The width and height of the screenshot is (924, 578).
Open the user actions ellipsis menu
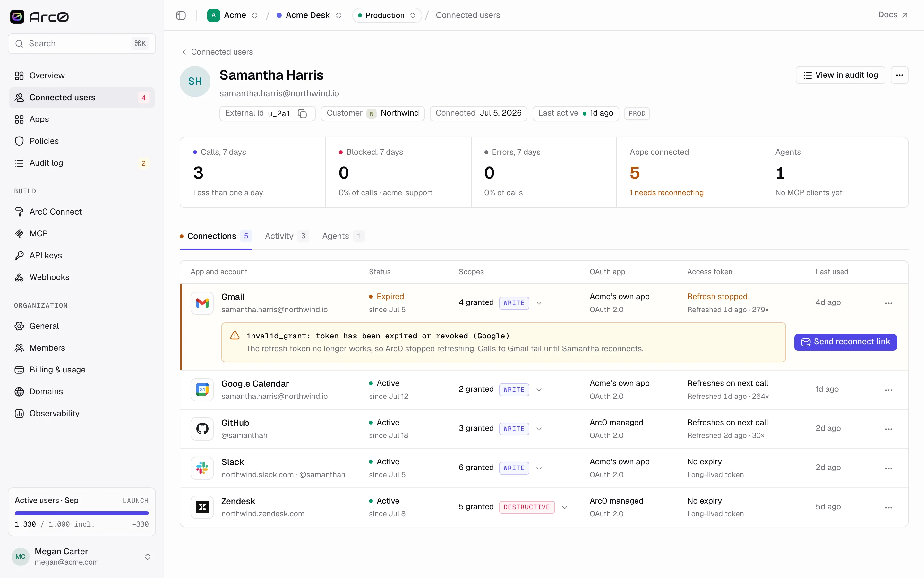(x=900, y=75)
